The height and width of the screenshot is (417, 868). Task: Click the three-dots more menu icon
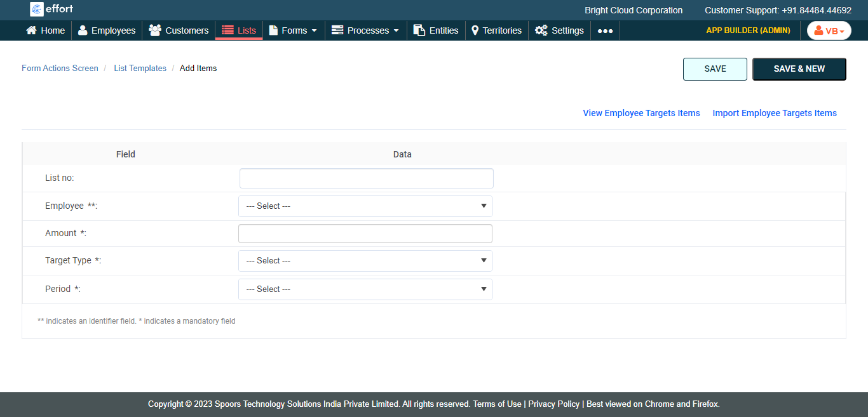point(605,30)
